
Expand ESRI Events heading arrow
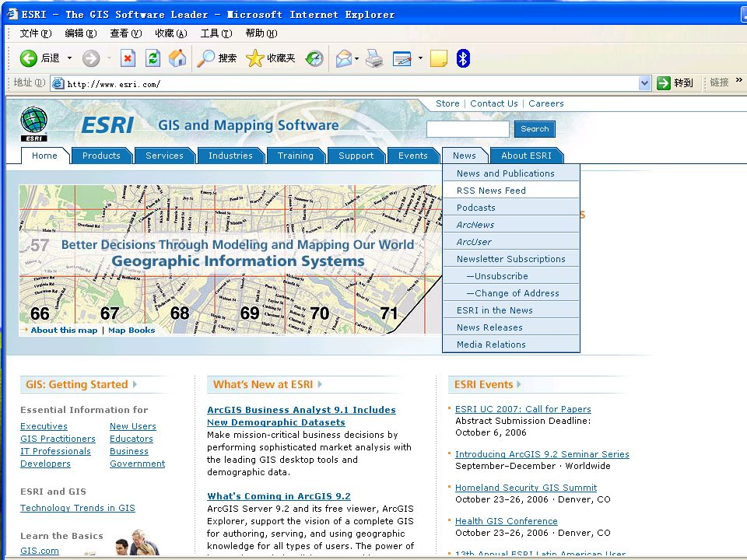[519, 384]
